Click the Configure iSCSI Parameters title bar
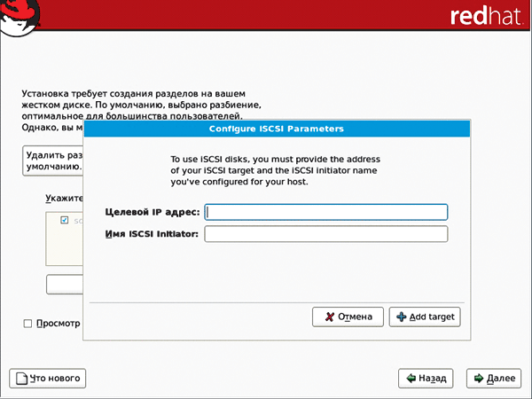The height and width of the screenshot is (399, 532). (277, 129)
